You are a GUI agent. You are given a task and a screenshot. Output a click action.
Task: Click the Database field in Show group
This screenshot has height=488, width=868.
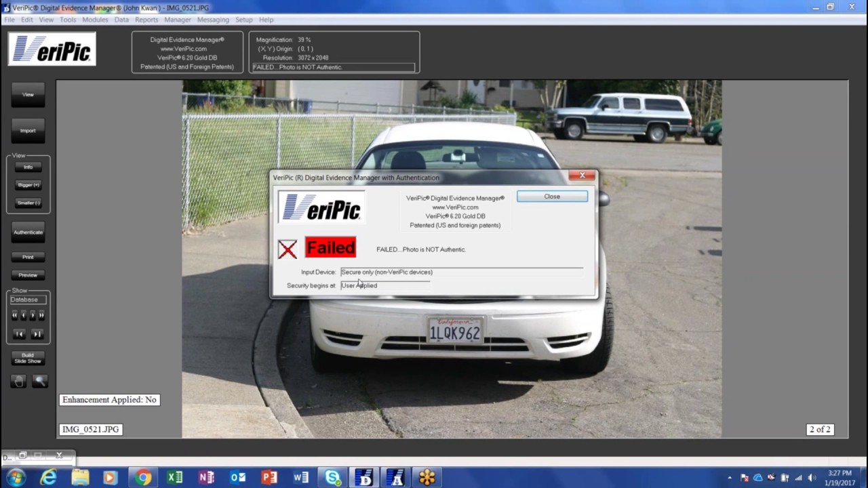[x=28, y=300]
